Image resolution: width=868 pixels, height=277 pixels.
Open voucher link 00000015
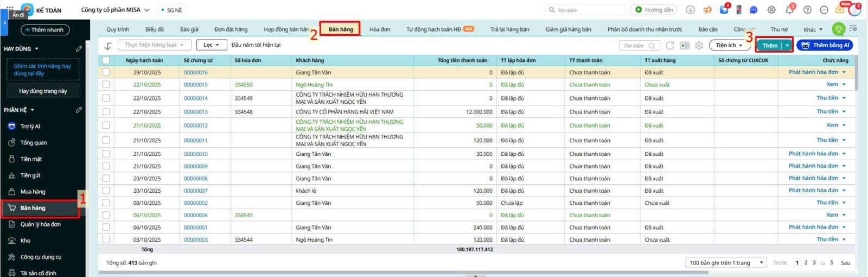point(195,85)
